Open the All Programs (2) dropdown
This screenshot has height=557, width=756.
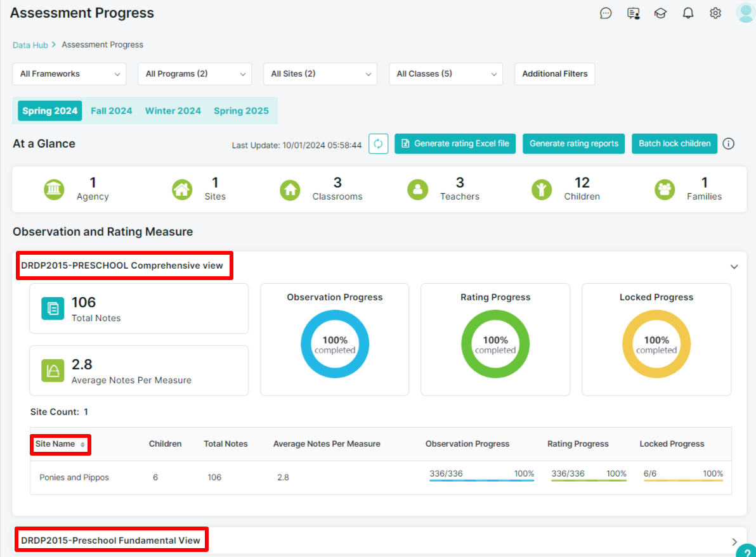pyautogui.click(x=195, y=74)
